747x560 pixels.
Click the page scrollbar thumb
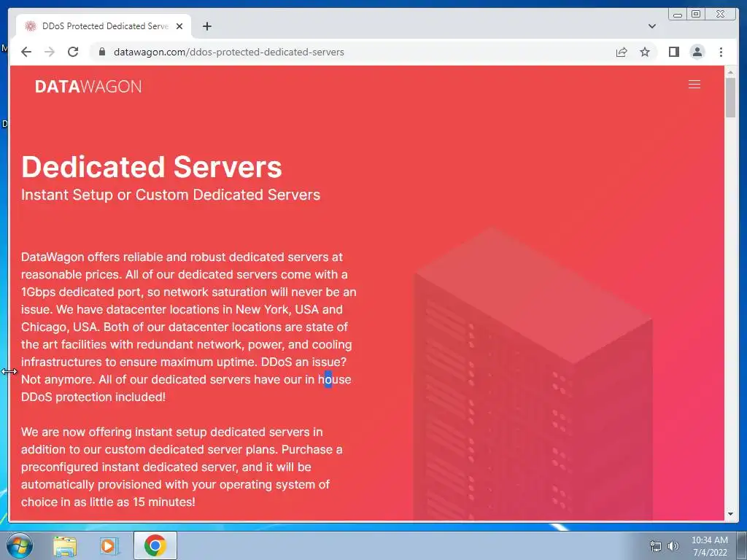[730, 97]
